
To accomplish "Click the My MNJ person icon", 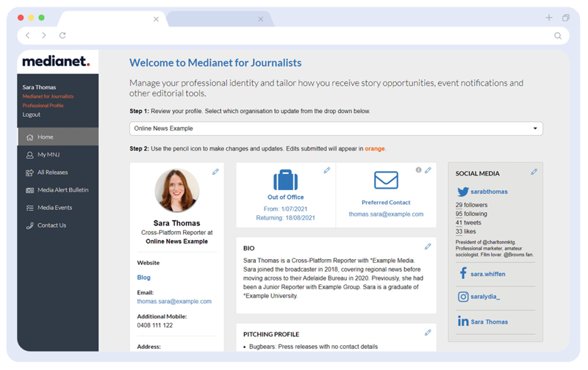I will coord(29,155).
